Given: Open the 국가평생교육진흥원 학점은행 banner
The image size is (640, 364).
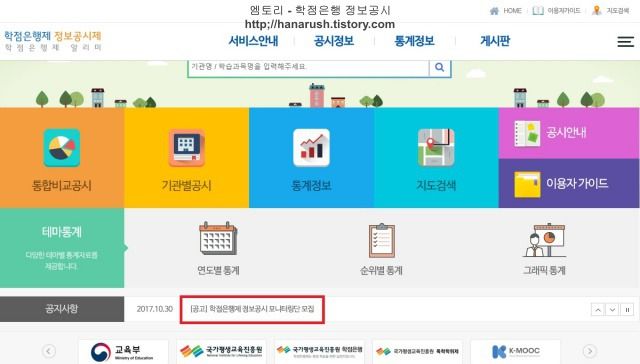Looking at the screenshot, I should pos(319,351).
